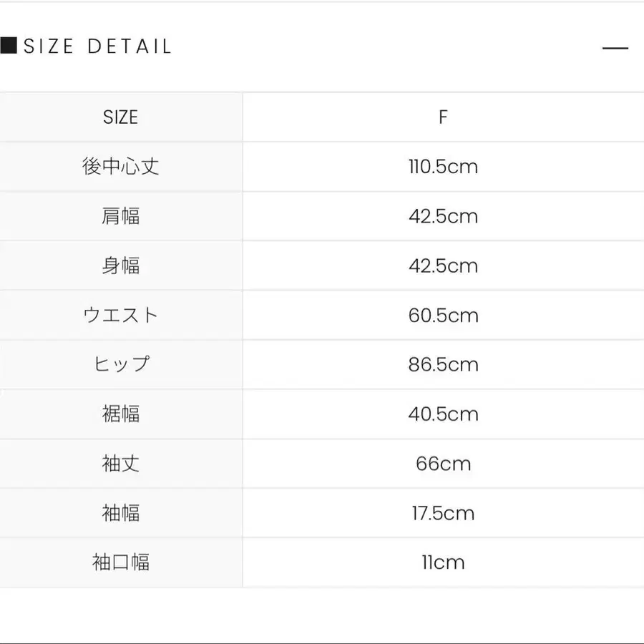The width and height of the screenshot is (644, 644).
Task: Select the 42.5cm value in the 身幅 row
Action: [x=443, y=265]
